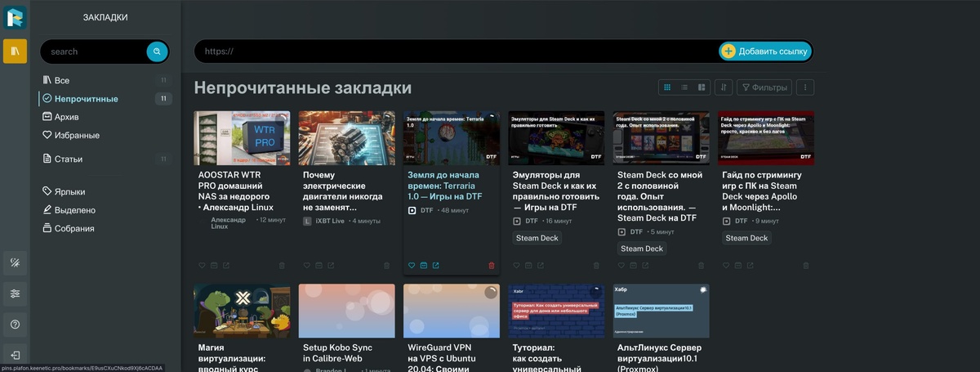Viewport: 980px width, 372px height.
Task: Click the teal search magnifier button
Action: click(x=157, y=52)
